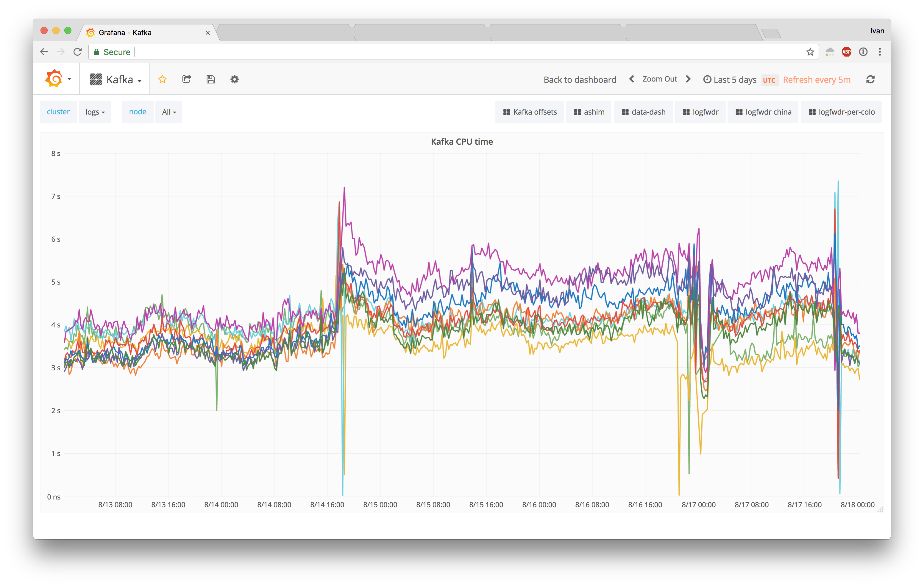The width and height of the screenshot is (924, 587).
Task: Open the Last 5 days time picker
Action: coord(729,79)
